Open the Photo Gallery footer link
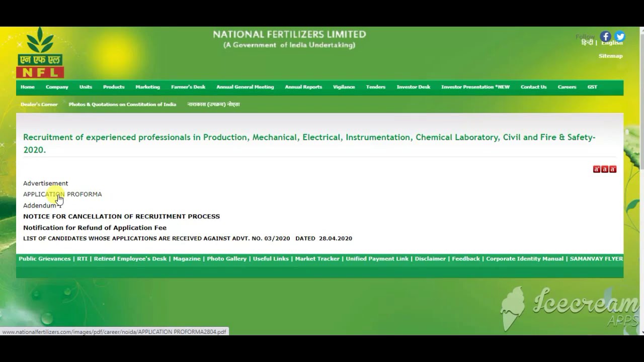The height and width of the screenshot is (362, 644). tap(227, 259)
